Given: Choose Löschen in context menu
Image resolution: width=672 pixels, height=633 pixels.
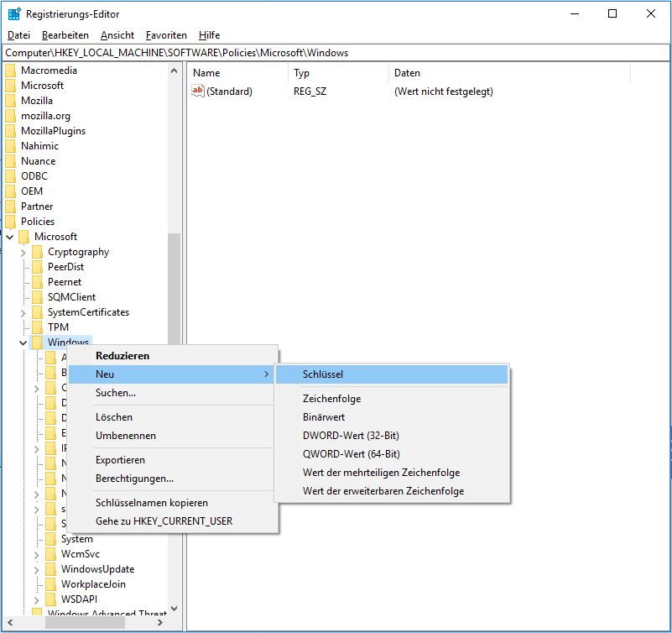Looking at the screenshot, I should (x=171, y=417).
